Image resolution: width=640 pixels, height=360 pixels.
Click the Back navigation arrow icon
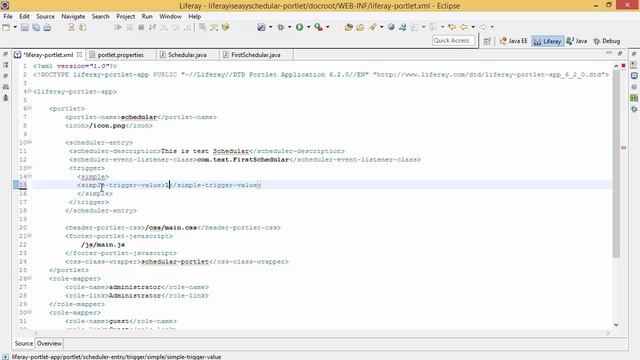pyautogui.click(x=464, y=27)
